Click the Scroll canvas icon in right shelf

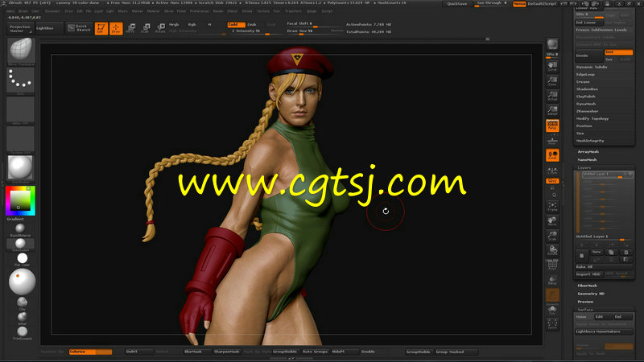[x=552, y=67]
